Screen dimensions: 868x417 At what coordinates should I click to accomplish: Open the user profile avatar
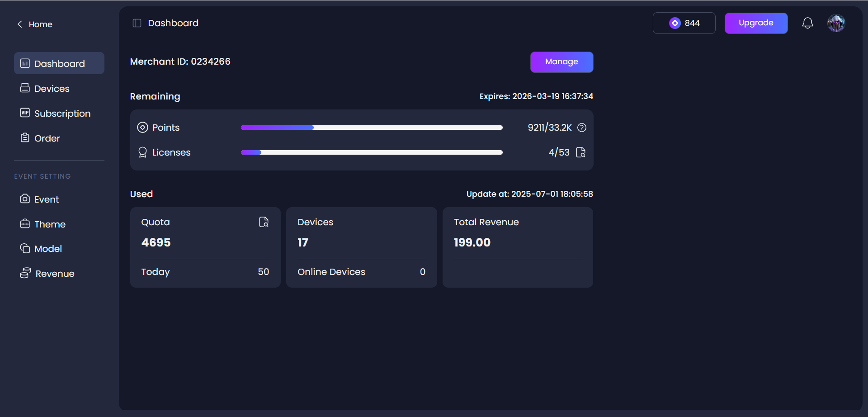click(x=836, y=23)
